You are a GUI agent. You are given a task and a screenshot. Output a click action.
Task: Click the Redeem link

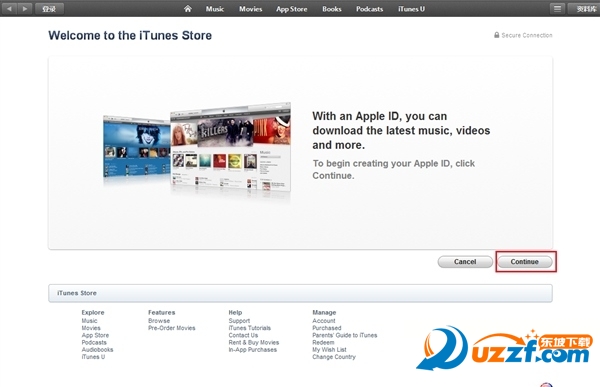(323, 343)
